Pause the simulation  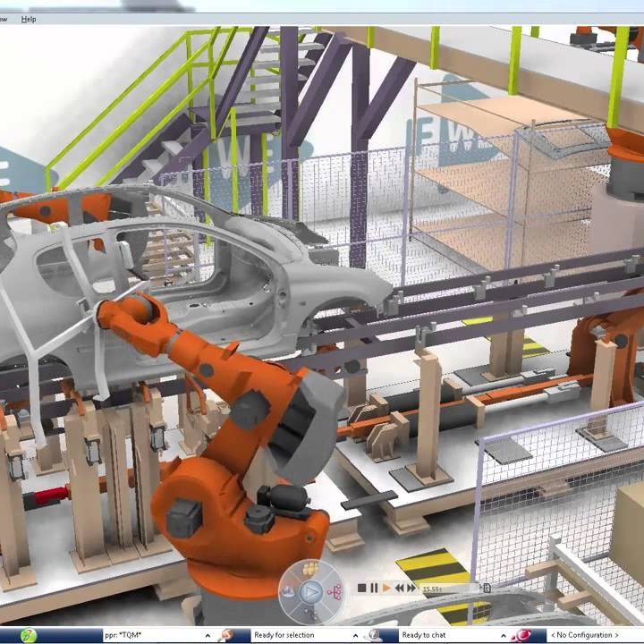(x=374, y=588)
